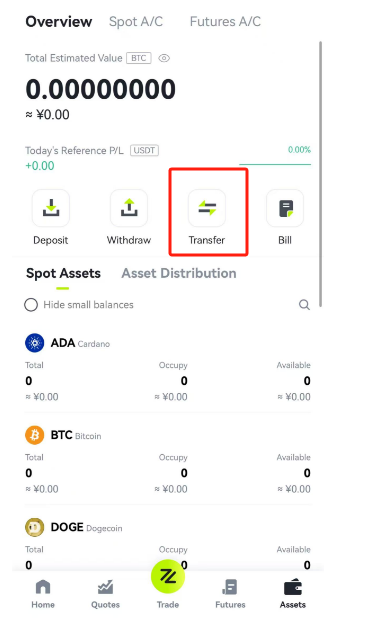This screenshot has width=375, height=624.
Task: Open Quotes from the bottom bar
Action: tap(105, 594)
